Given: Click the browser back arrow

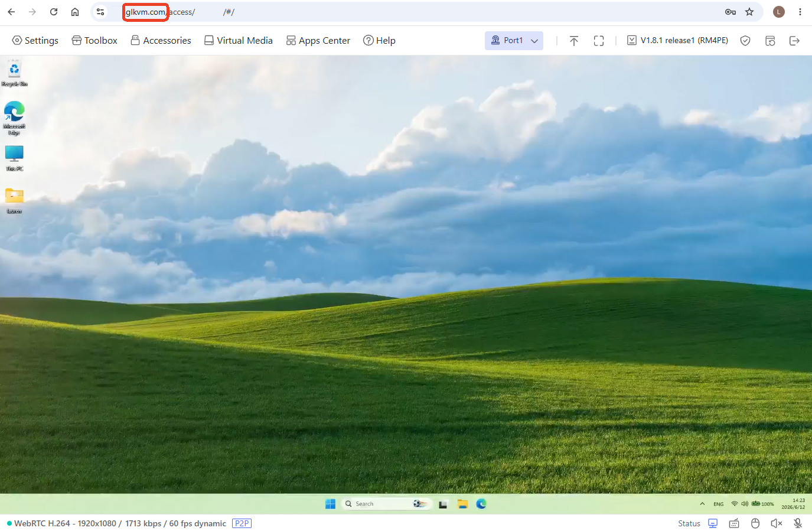Looking at the screenshot, I should click(11, 12).
